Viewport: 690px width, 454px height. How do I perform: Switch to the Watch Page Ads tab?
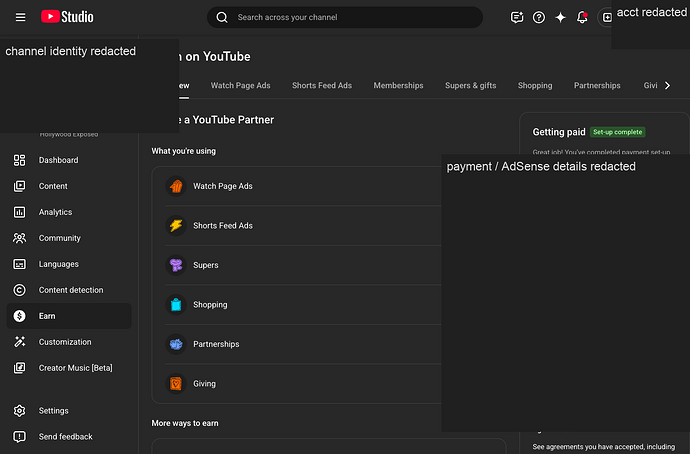tap(240, 85)
